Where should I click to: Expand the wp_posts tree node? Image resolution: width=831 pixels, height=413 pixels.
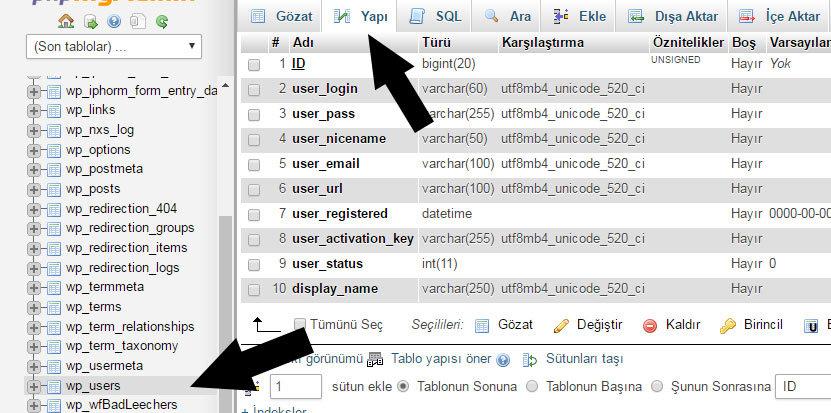coord(34,189)
